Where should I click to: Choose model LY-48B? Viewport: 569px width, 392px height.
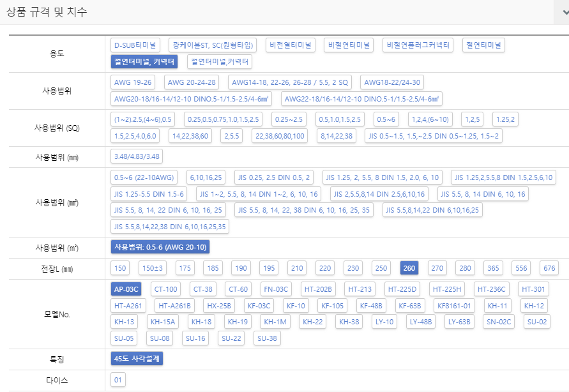click(x=421, y=322)
